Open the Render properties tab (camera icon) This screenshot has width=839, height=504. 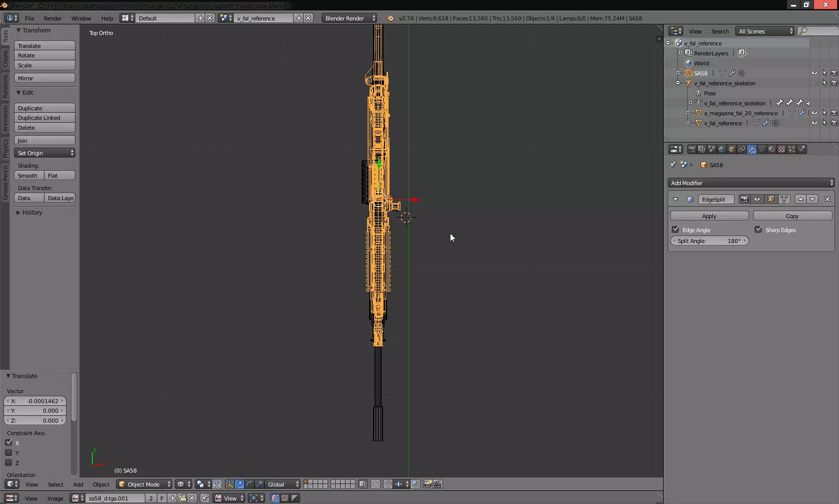[x=692, y=149]
